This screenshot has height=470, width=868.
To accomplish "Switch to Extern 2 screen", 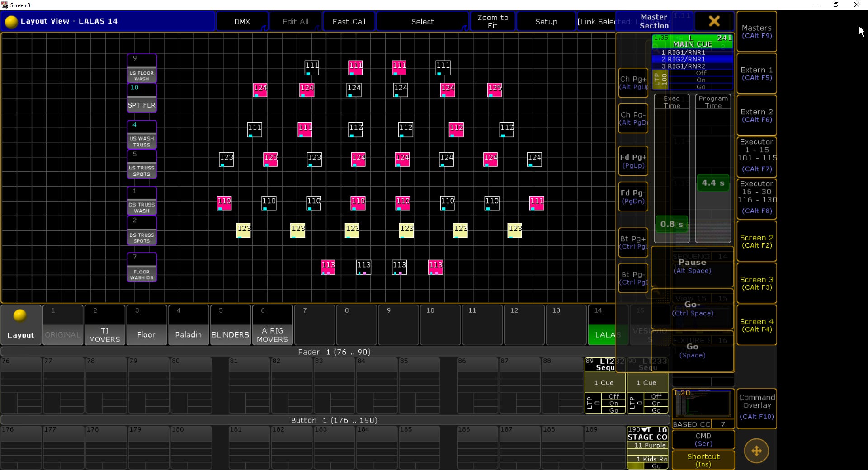I will (x=757, y=115).
